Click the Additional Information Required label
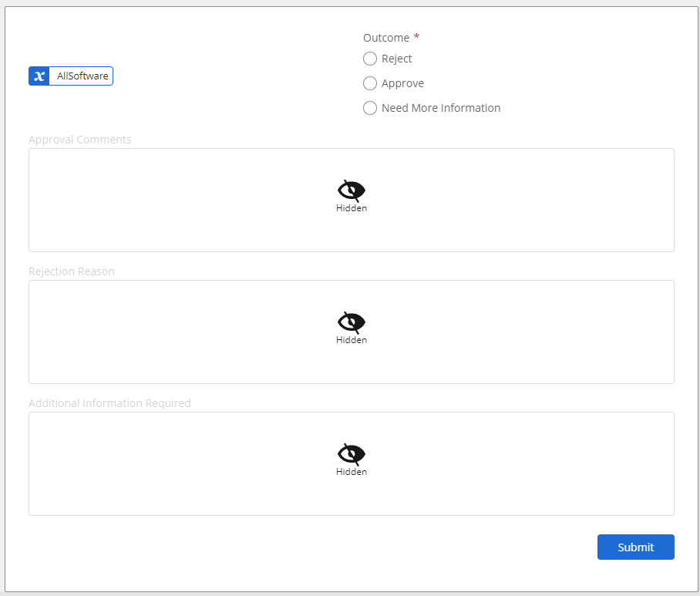Image resolution: width=700 pixels, height=596 pixels. (x=109, y=403)
